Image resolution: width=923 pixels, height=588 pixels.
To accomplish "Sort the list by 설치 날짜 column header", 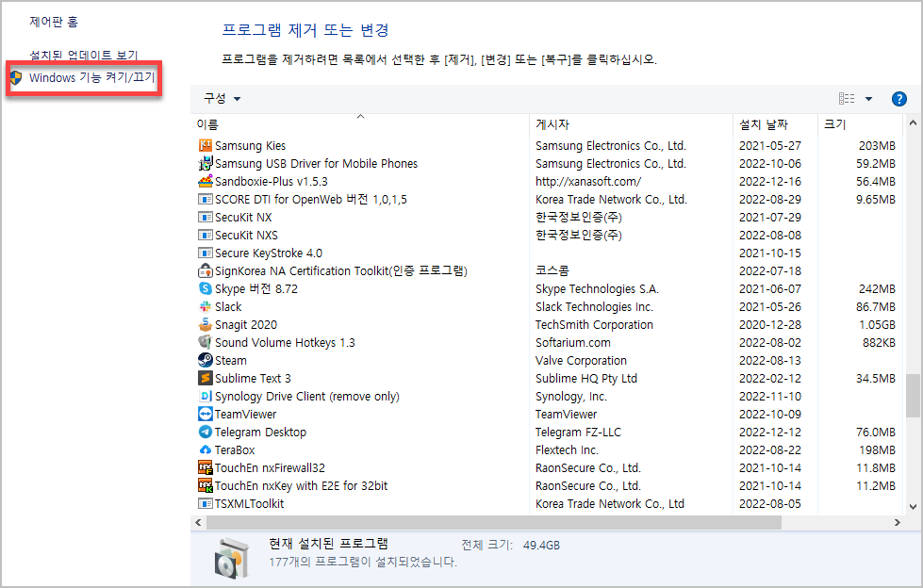I will tap(763, 124).
